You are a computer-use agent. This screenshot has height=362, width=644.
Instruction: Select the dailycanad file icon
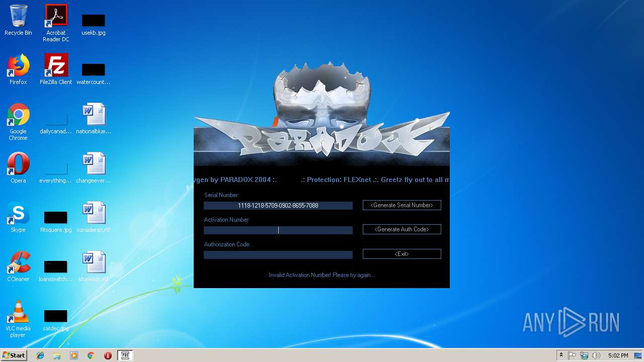point(56,124)
